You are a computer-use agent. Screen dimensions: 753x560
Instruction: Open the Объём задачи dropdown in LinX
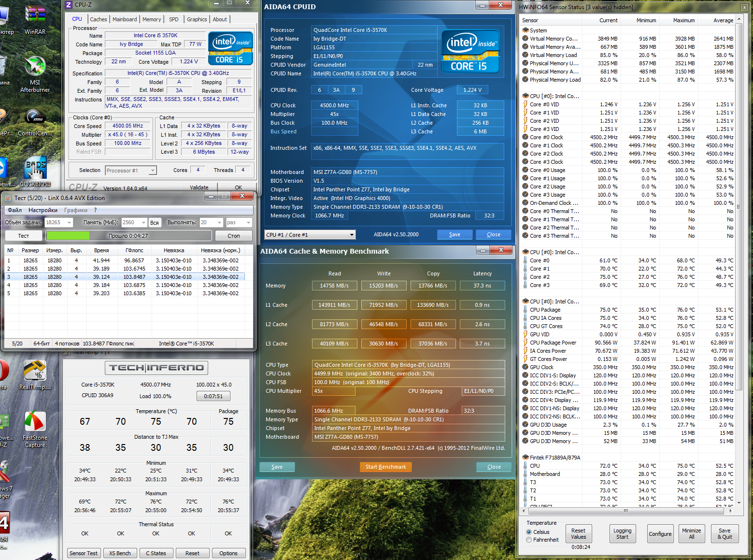pyautogui.click(x=58, y=222)
